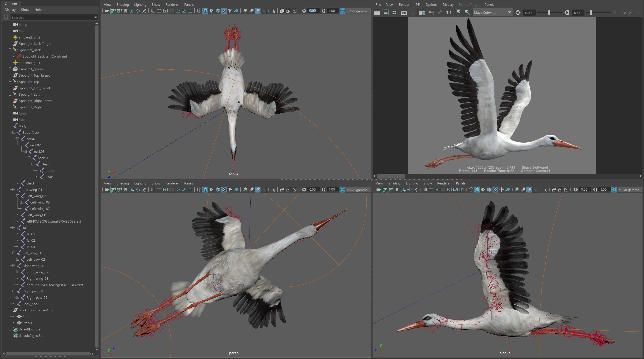Expand Camera1_group in Outliner

pos(10,69)
